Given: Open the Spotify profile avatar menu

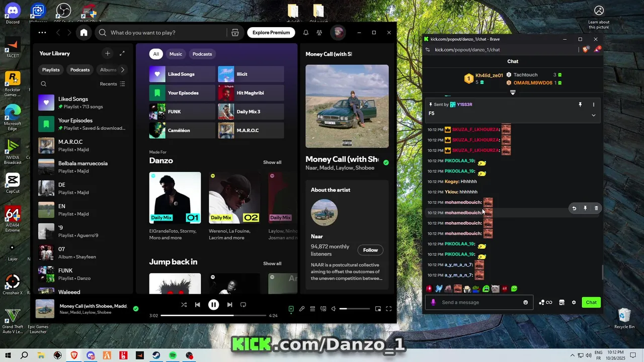Looking at the screenshot, I should 338,33.
